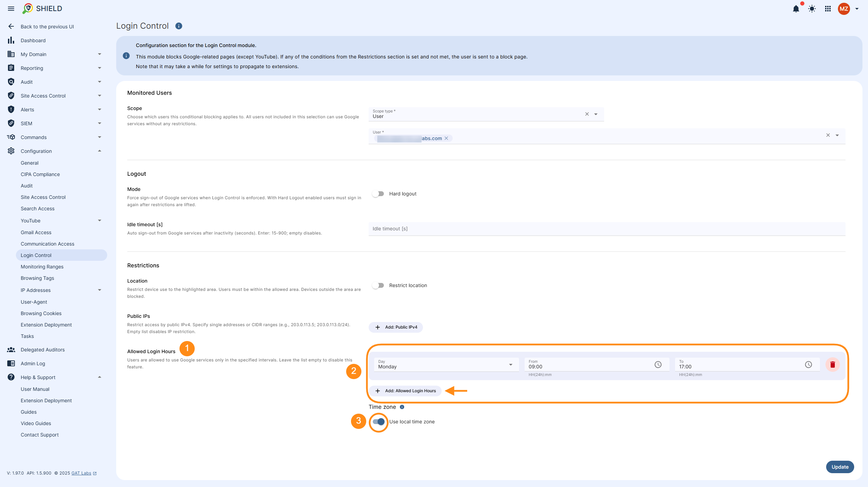Open the apps grid launcher
The width and height of the screenshot is (868, 487).
click(828, 9)
